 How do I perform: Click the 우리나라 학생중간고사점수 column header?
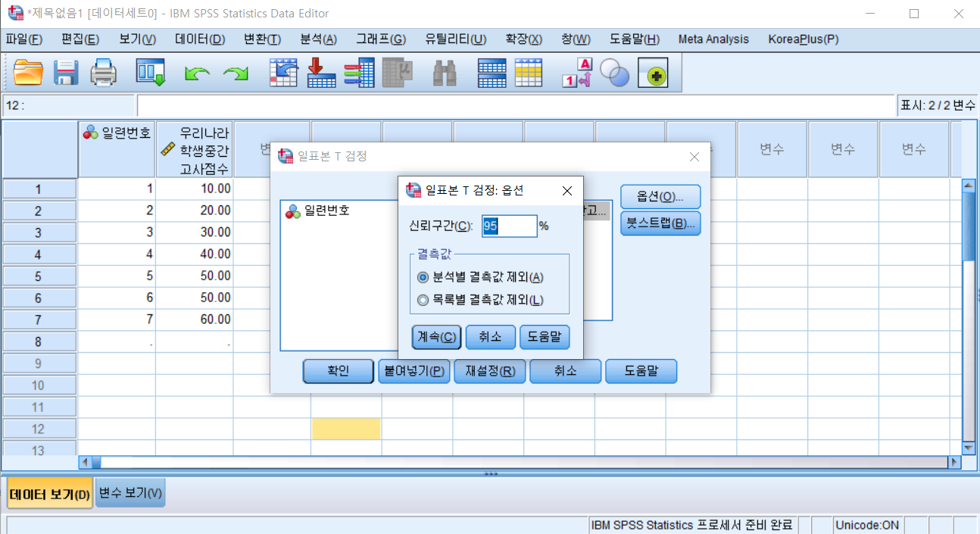[195, 150]
